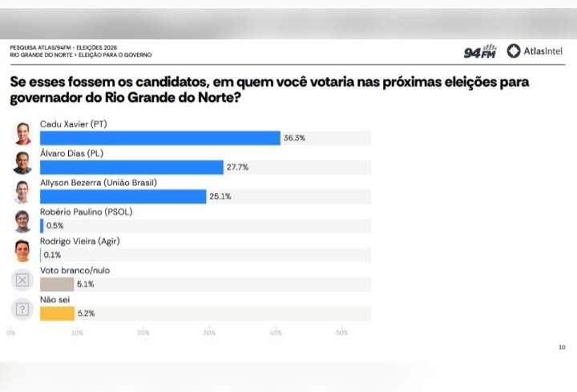577x392 pixels.
Task: Click Allyson Bezerra's portrait photo
Action: (22, 192)
